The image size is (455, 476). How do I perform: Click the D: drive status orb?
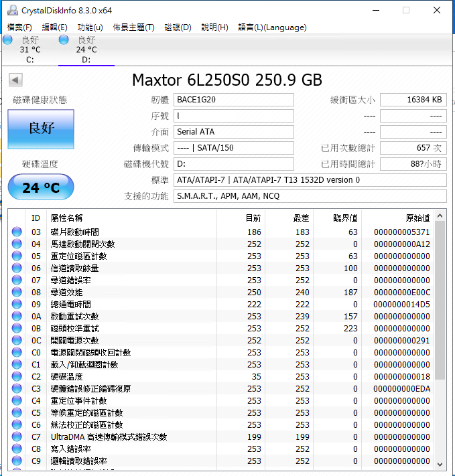coord(64,39)
